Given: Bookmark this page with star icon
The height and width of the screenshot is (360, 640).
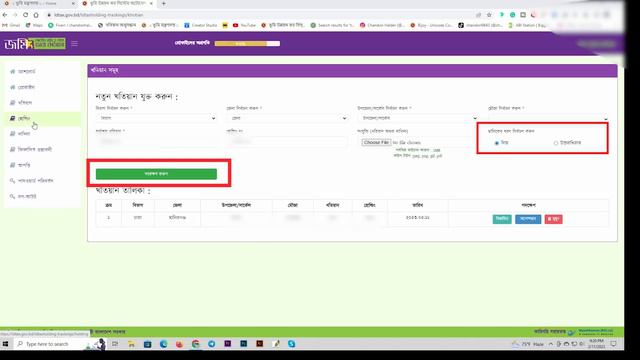Looking at the screenshot, I should [x=489, y=15].
